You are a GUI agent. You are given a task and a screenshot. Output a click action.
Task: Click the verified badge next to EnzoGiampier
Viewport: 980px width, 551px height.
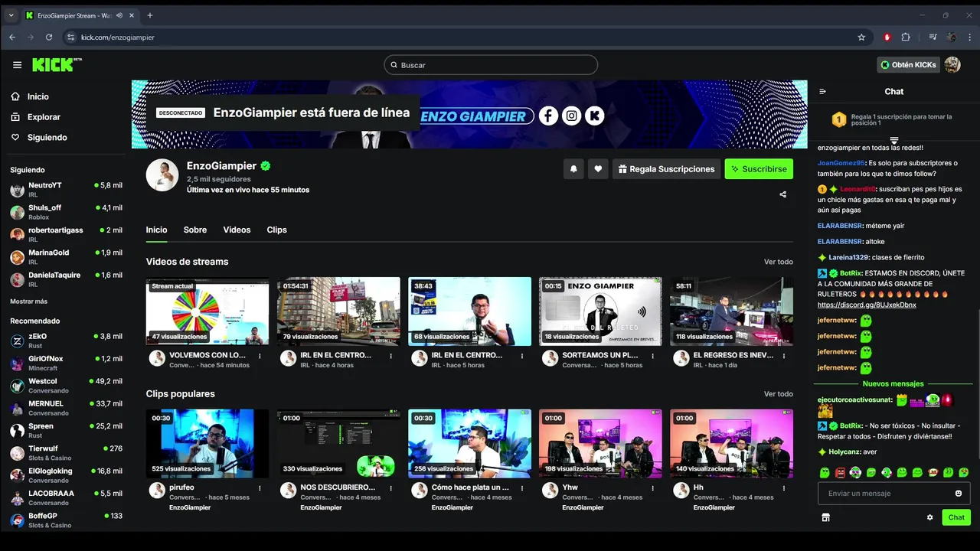266,166
